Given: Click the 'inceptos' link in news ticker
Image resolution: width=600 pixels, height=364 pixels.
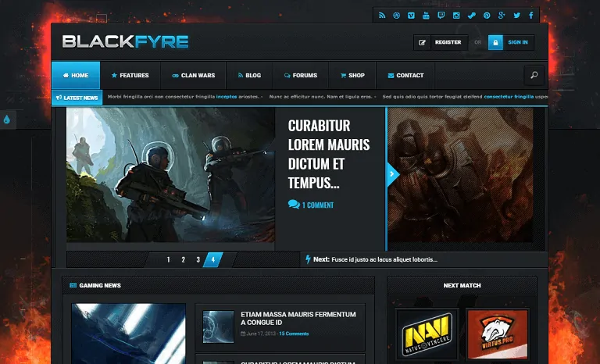Looking at the screenshot, I should pos(227,97).
